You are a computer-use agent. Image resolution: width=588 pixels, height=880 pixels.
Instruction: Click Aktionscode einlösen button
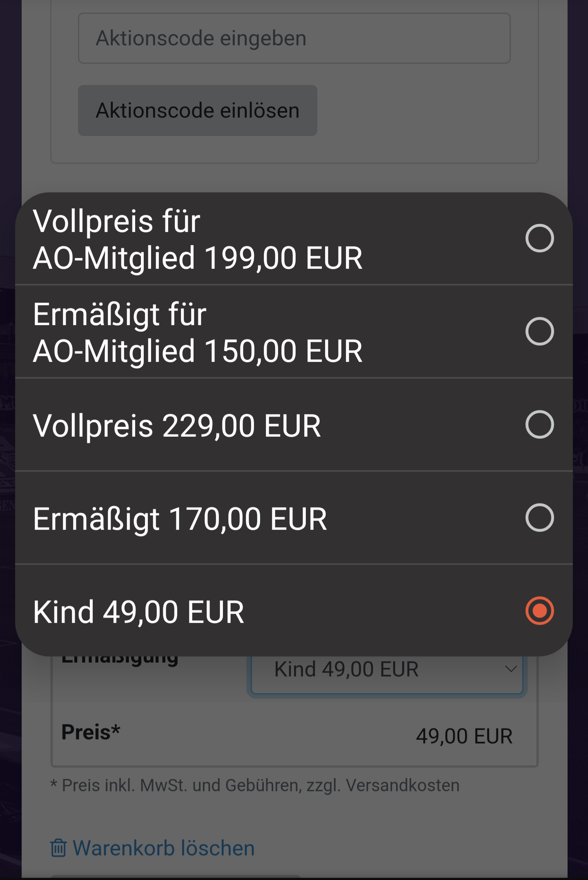click(198, 110)
